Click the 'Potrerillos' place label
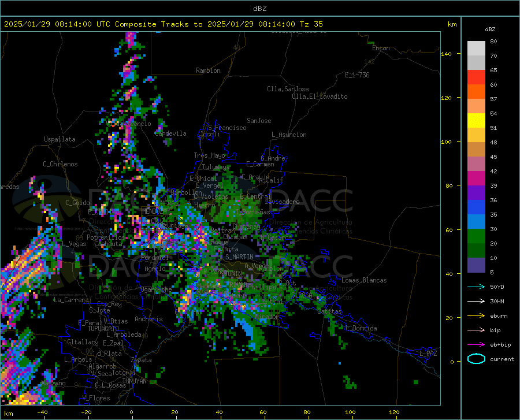The height and width of the screenshot is (420, 520). (106, 237)
